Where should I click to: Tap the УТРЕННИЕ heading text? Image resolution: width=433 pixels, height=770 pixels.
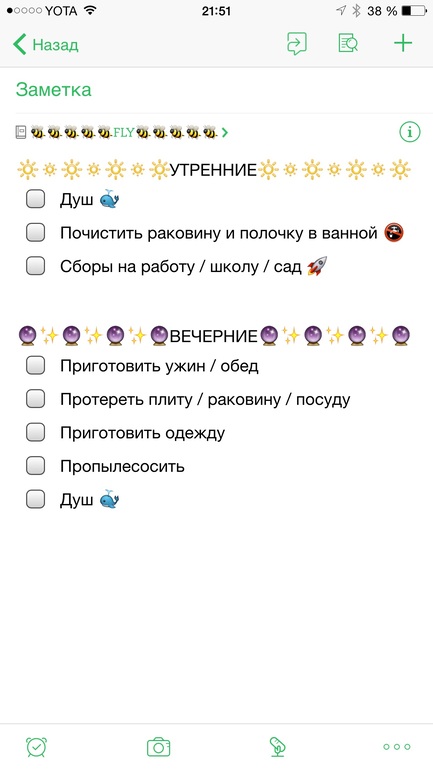click(214, 170)
